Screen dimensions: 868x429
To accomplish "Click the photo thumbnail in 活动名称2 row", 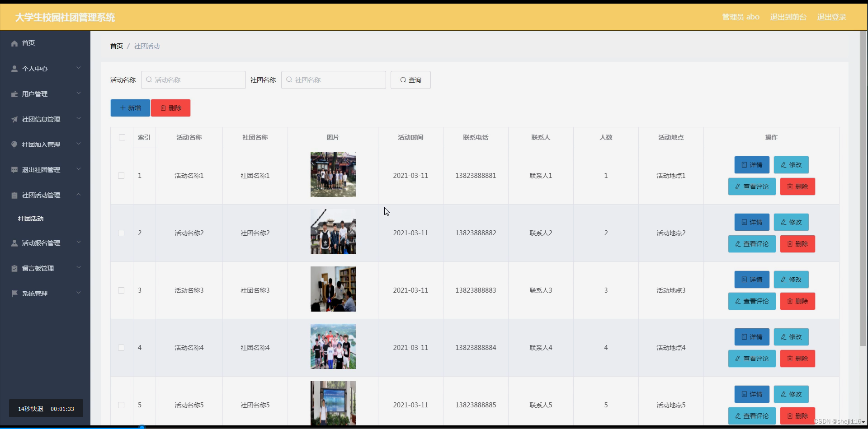I will tap(332, 232).
